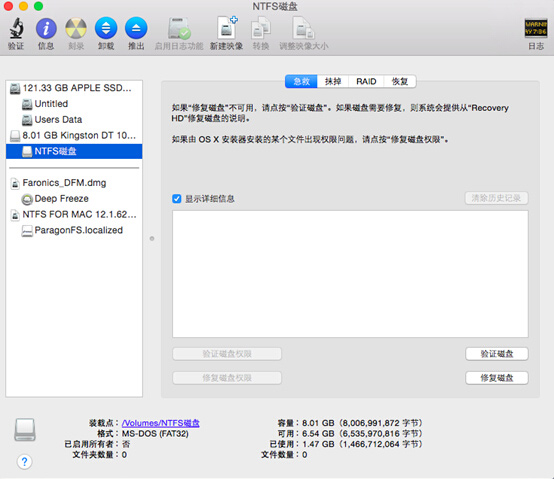Open the 日志 log icon

(x=536, y=28)
